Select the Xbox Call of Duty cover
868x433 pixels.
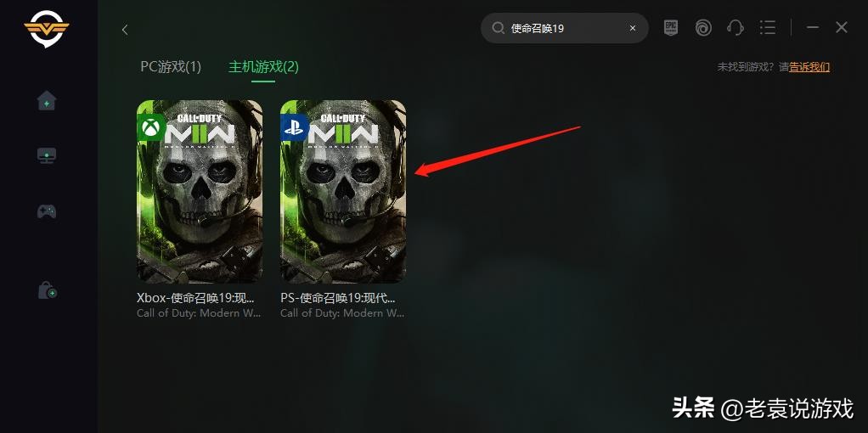point(200,192)
